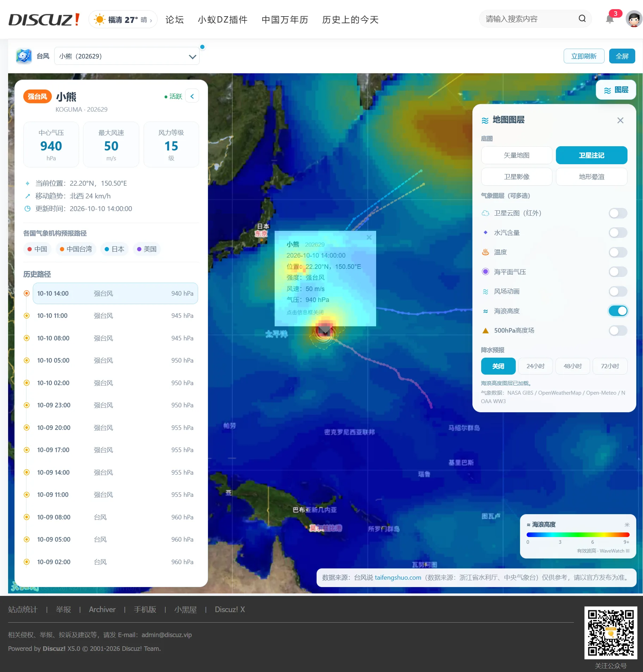This screenshot has width=643, height=672.
Task: Open 历史上的今天 menu item
Action: [x=350, y=20]
